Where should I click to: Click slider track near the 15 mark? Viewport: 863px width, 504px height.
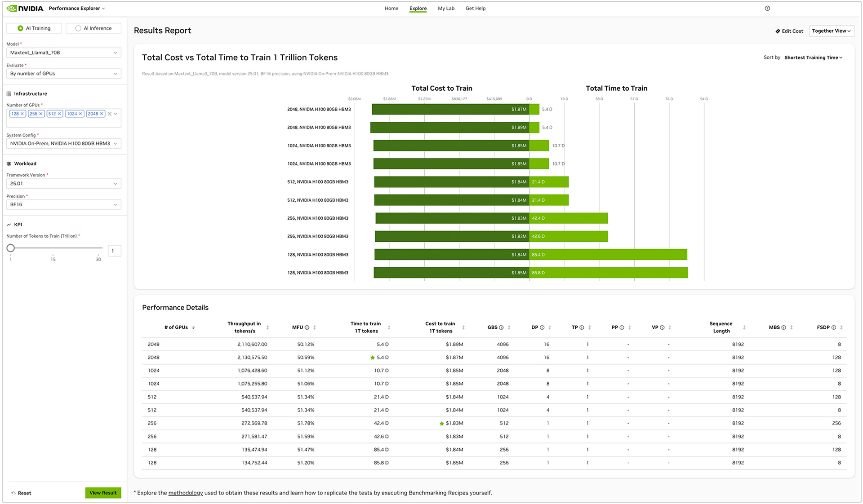point(53,248)
